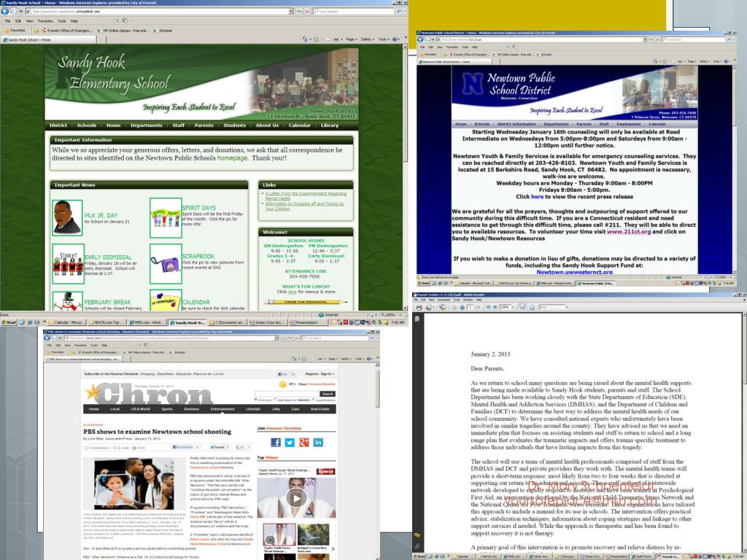This screenshot has height=560, width=747.
Task: Click Letter From the Superintendent link
Action: tap(306, 195)
